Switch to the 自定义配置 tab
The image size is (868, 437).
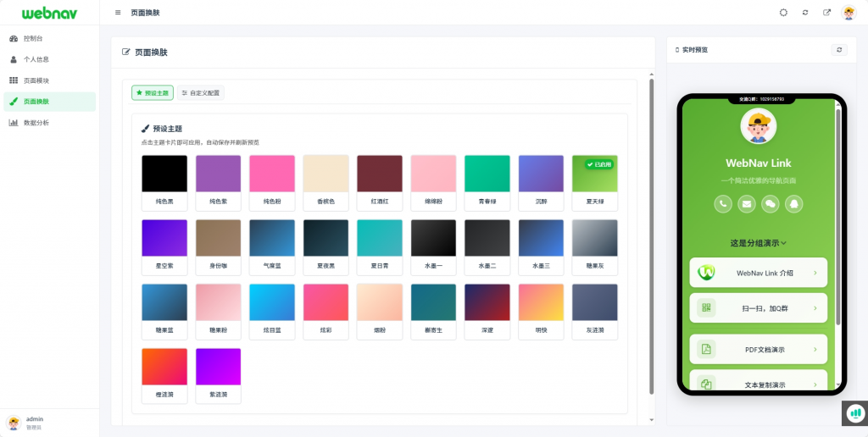pyautogui.click(x=201, y=92)
